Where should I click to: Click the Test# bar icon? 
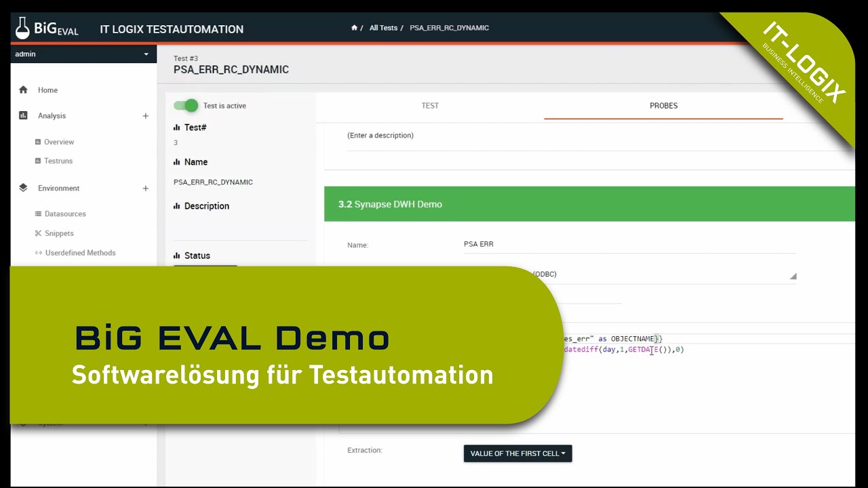pyautogui.click(x=177, y=127)
